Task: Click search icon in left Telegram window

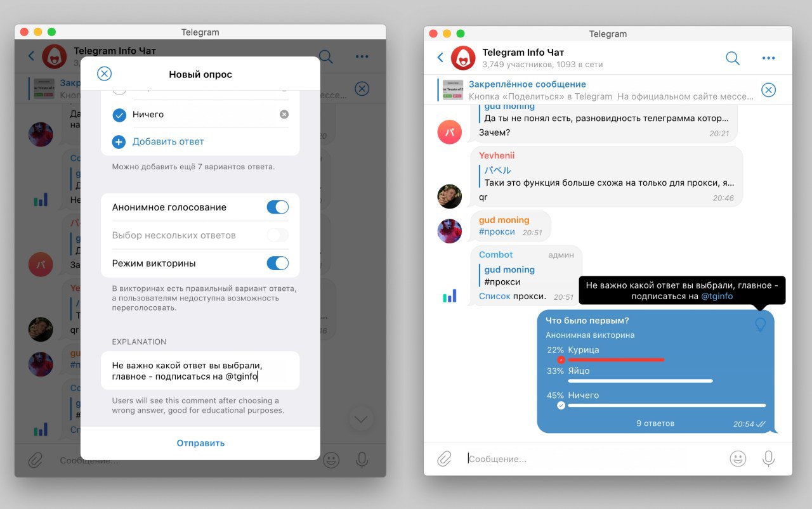Action: [x=326, y=56]
